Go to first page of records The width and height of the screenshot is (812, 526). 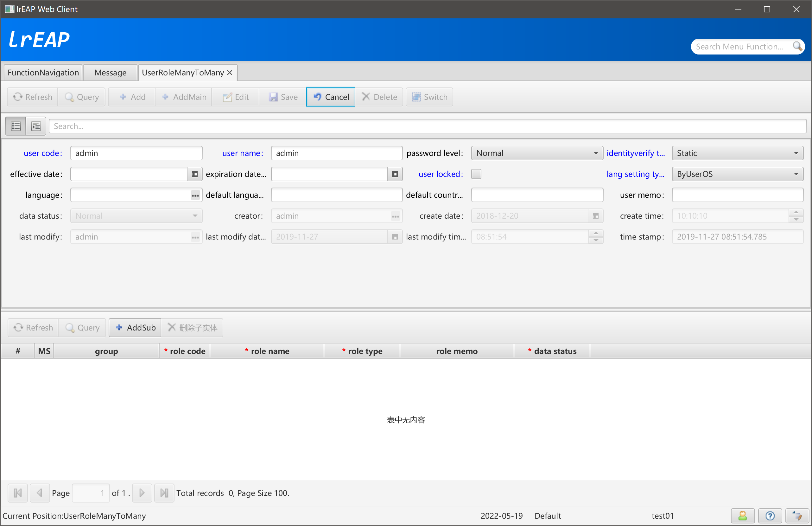click(x=18, y=493)
